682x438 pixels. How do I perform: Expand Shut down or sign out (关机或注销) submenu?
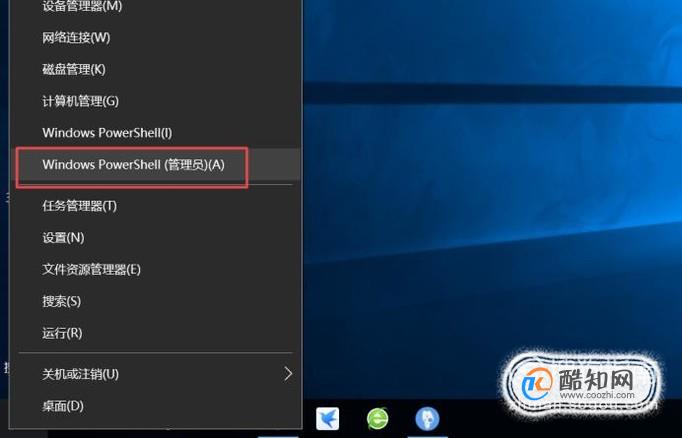coord(155,374)
